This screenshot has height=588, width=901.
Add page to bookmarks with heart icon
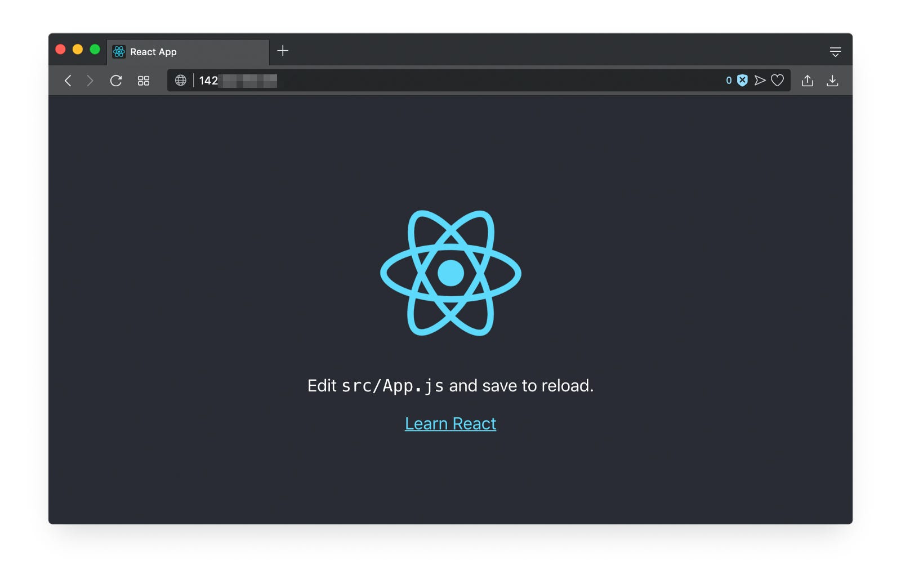tap(778, 81)
